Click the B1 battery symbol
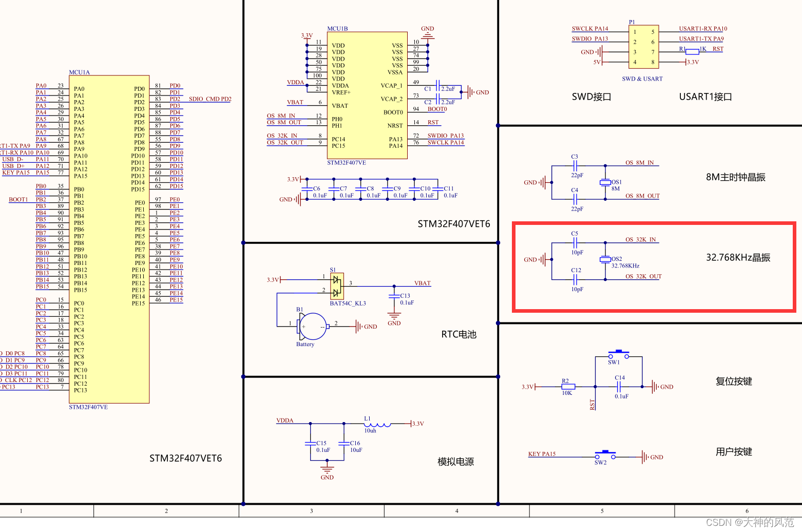 point(312,327)
